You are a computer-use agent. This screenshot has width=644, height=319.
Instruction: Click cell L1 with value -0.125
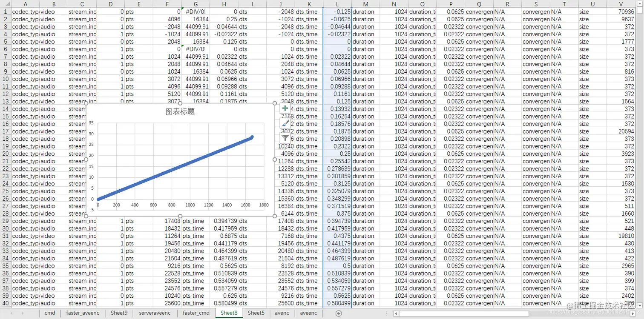[337, 11]
